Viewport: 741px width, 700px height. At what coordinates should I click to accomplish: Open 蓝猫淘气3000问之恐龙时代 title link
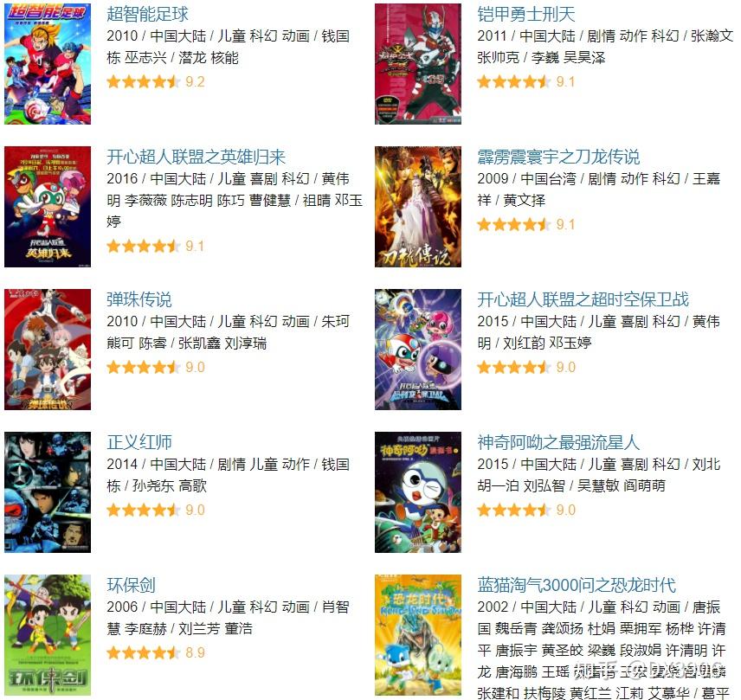pos(577,585)
